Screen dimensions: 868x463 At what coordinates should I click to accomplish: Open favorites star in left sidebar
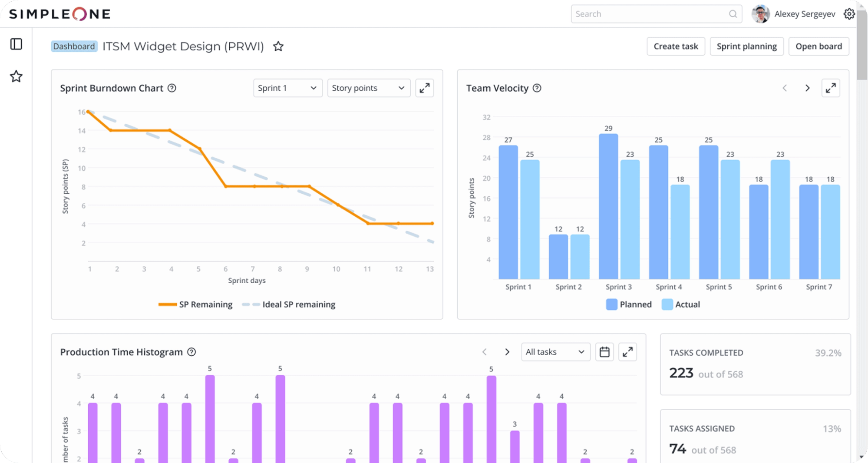point(16,76)
